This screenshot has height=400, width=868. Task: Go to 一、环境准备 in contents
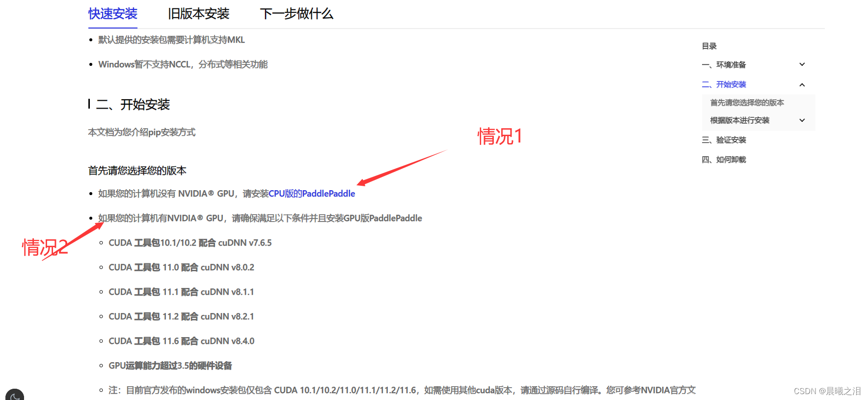click(724, 65)
